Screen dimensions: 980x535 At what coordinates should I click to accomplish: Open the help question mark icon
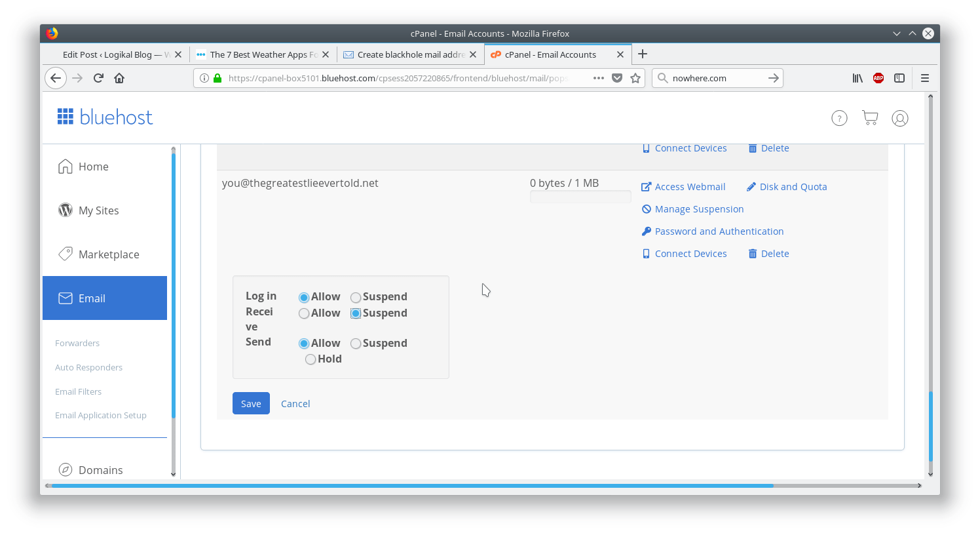coord(839,118)
